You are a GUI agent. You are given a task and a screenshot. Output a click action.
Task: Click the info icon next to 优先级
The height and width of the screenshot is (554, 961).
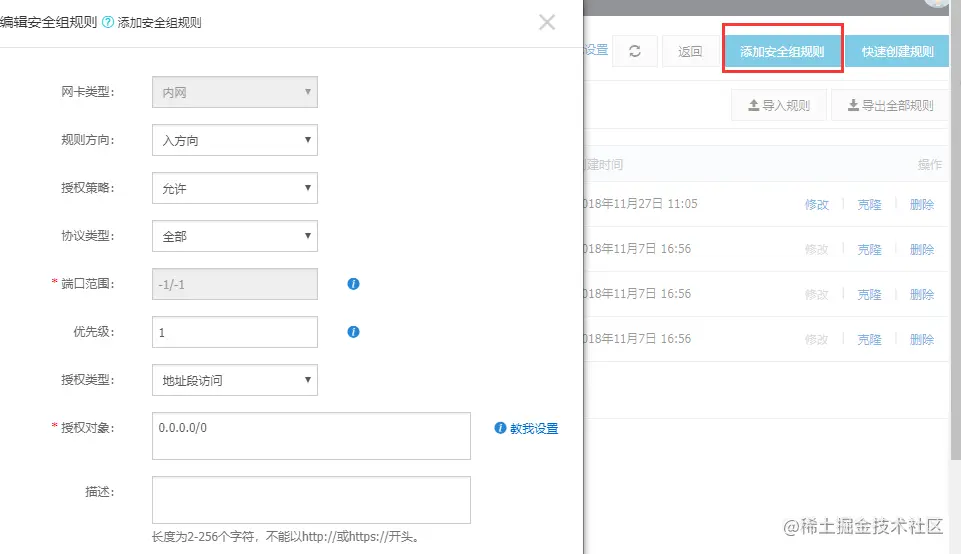tap(353, 332)
